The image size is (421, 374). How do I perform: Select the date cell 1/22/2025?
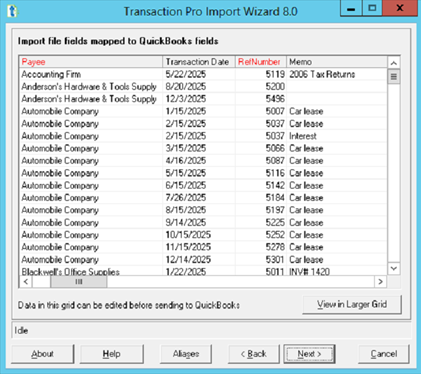(199, 271)
